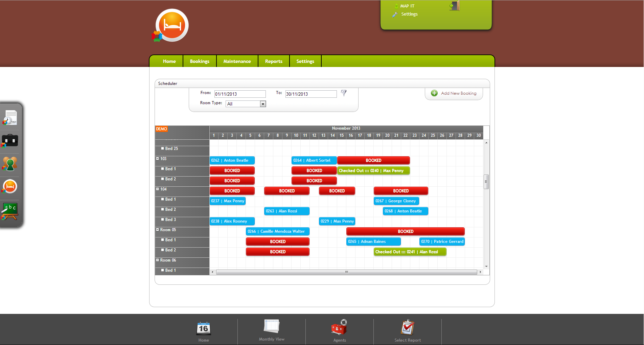Click the MAP IT link

407,6
